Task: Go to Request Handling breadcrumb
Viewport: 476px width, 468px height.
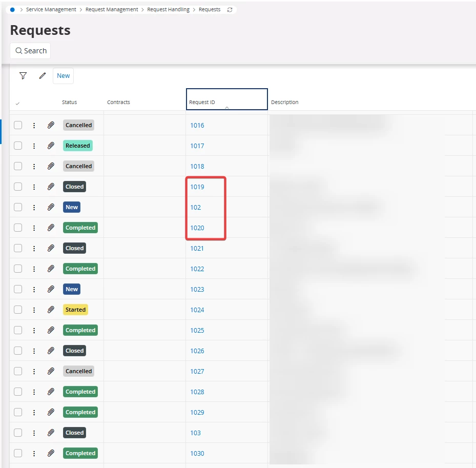Action: coord(168,9)
